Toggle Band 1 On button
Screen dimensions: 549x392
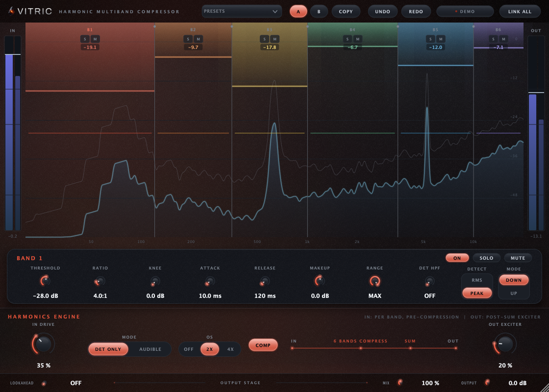pyautogui.click(x=457, y=258)
